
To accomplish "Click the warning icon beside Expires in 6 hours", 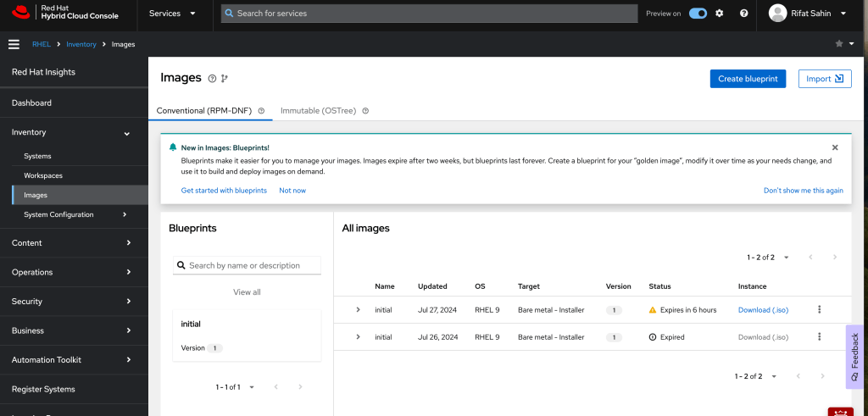I will click(653, 310).
